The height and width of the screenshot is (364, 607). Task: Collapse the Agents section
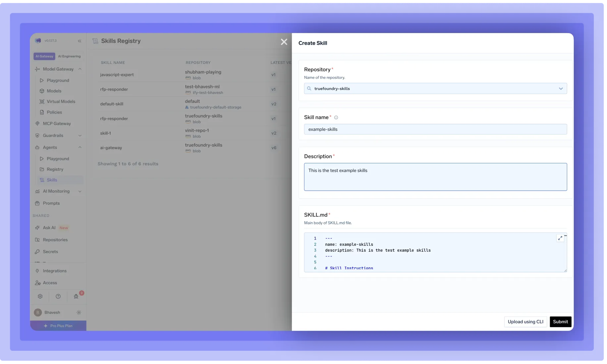[80, 147]
